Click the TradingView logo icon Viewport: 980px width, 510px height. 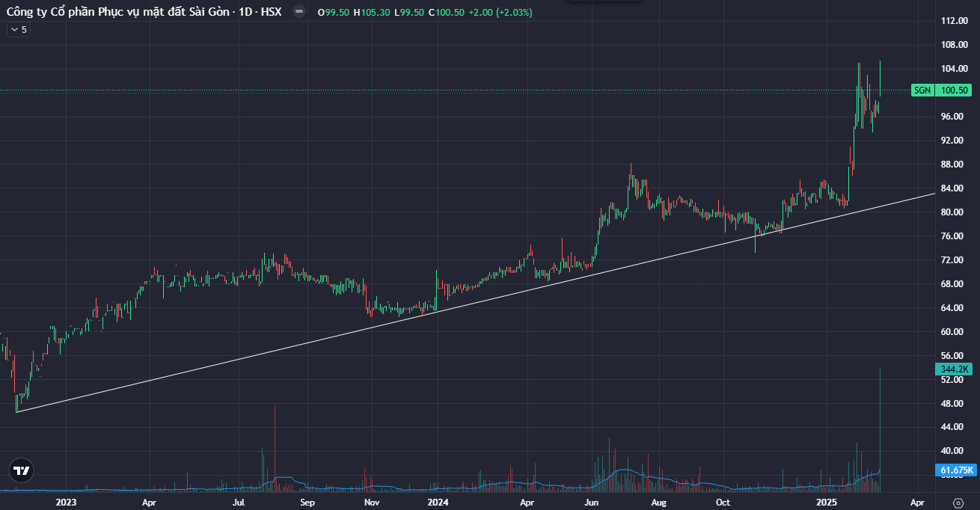(22, 470)
